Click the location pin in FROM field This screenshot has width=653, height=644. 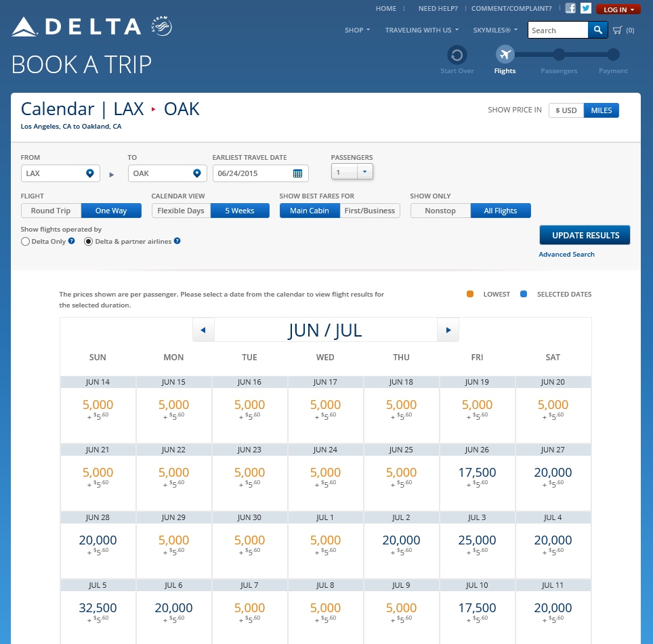point(89,173)
